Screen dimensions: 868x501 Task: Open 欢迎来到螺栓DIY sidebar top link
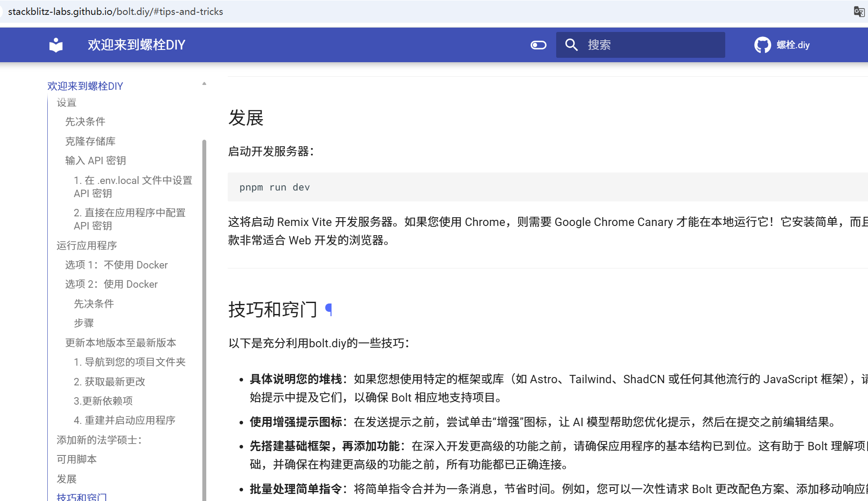85,86
